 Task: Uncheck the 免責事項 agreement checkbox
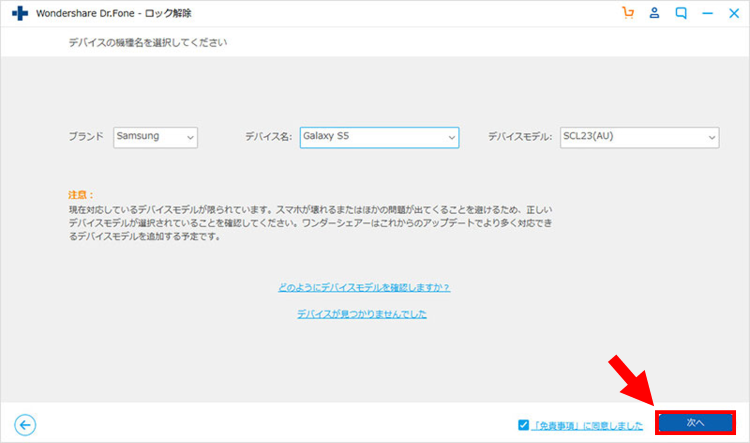[x=523, y=425]
